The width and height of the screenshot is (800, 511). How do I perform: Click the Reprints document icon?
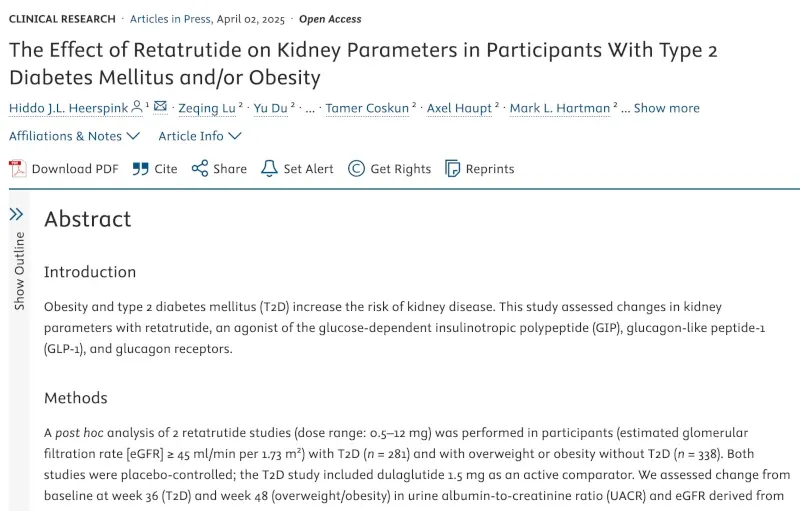(x=453, y=168)
